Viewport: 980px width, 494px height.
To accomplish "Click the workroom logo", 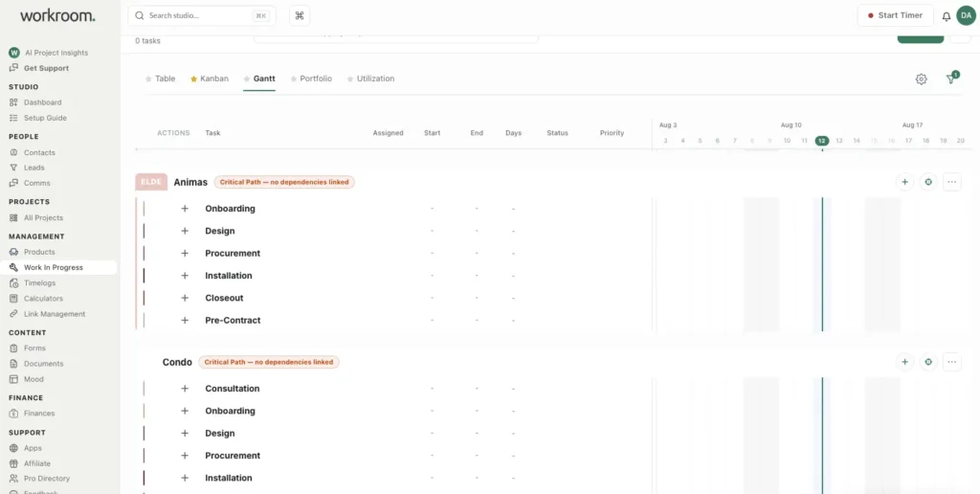I will click(x=57, y=16).
